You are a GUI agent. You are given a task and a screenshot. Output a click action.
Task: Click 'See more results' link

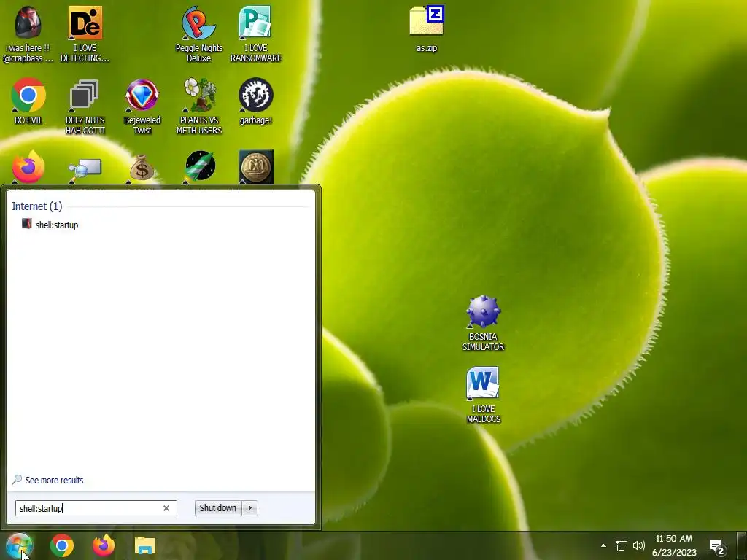(54, 480)
